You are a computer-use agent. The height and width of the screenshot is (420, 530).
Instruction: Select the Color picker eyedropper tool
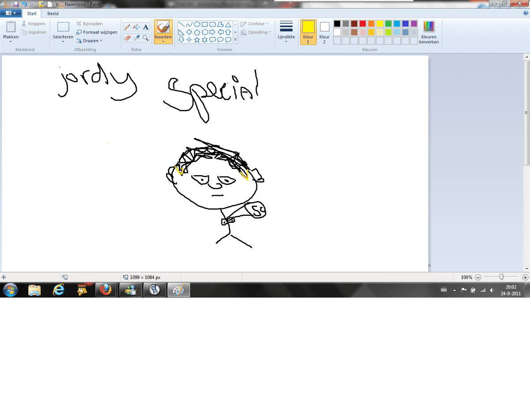136,38
